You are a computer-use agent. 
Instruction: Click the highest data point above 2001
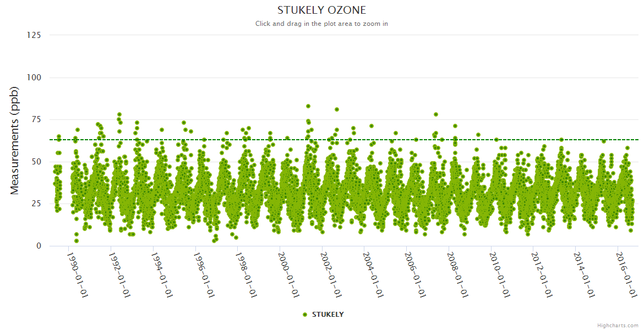[x=308, y=106]
